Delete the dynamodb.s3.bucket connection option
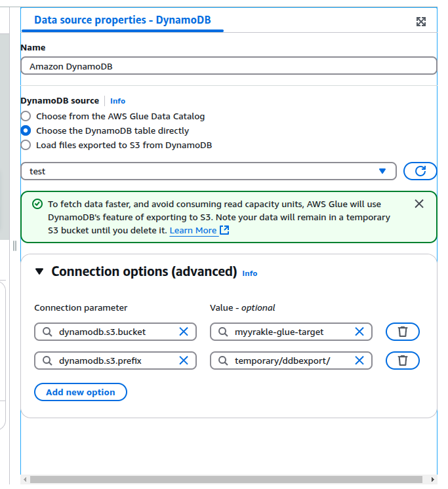The image size is (448, 489). click(x=403, y=332)
